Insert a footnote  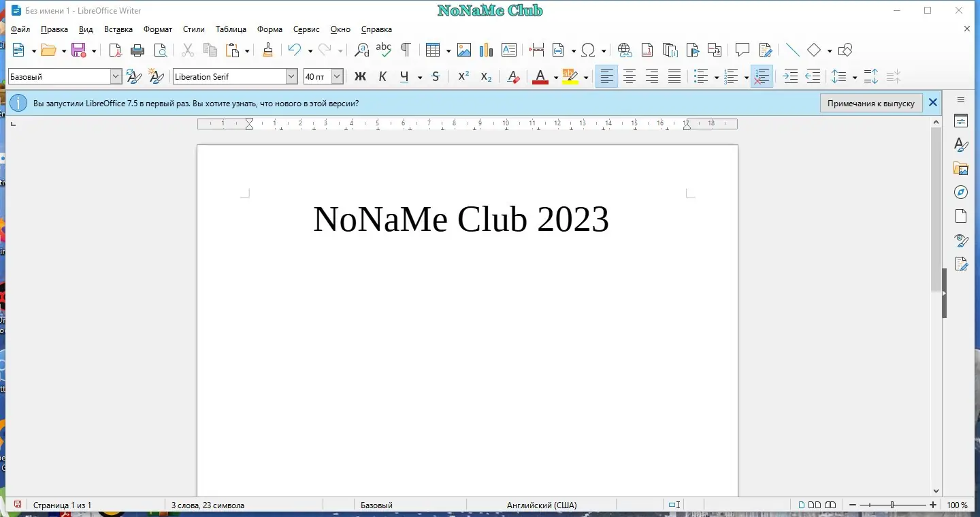[x=647, y=50]
